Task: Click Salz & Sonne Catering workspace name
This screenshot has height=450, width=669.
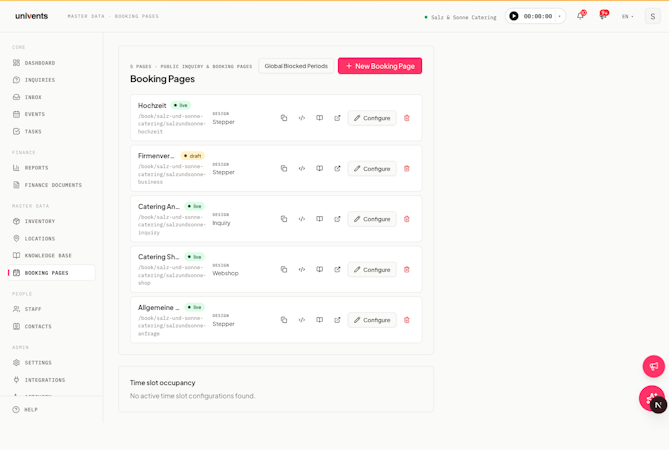Action: pos(463,17)
